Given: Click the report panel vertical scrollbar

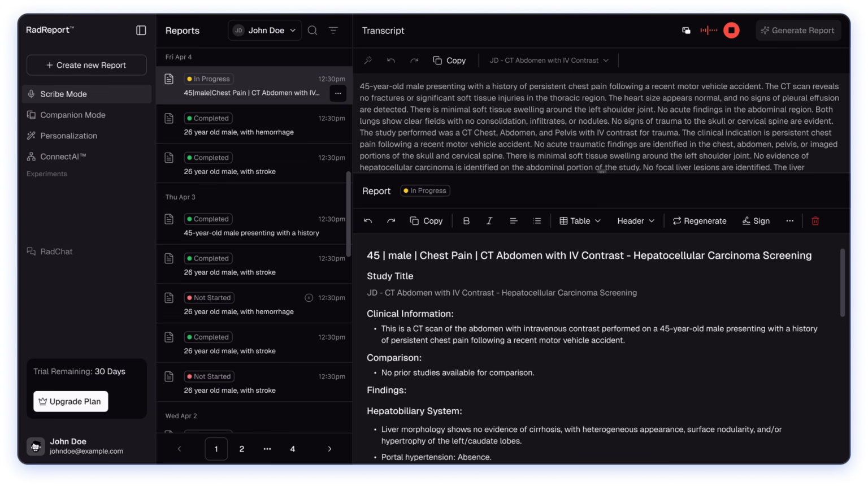Looking at the screenshot, I should pos(842,283).
